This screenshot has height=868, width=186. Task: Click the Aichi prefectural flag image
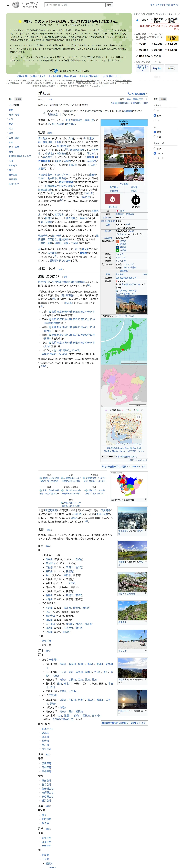[x=112, y=199]
